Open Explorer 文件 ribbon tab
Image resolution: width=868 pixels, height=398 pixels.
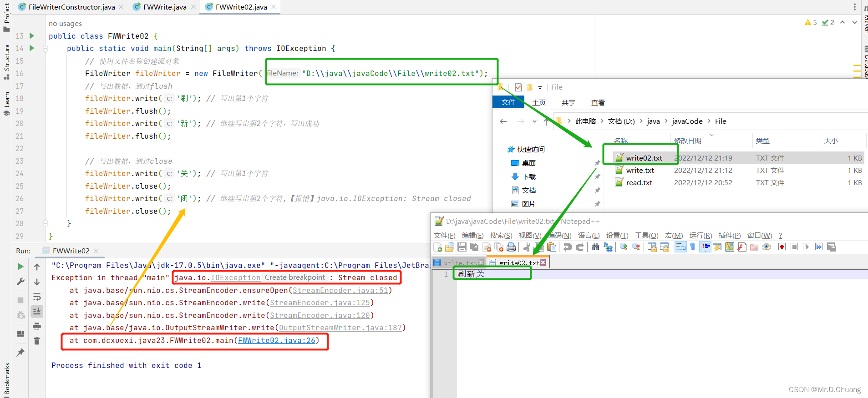508,102
